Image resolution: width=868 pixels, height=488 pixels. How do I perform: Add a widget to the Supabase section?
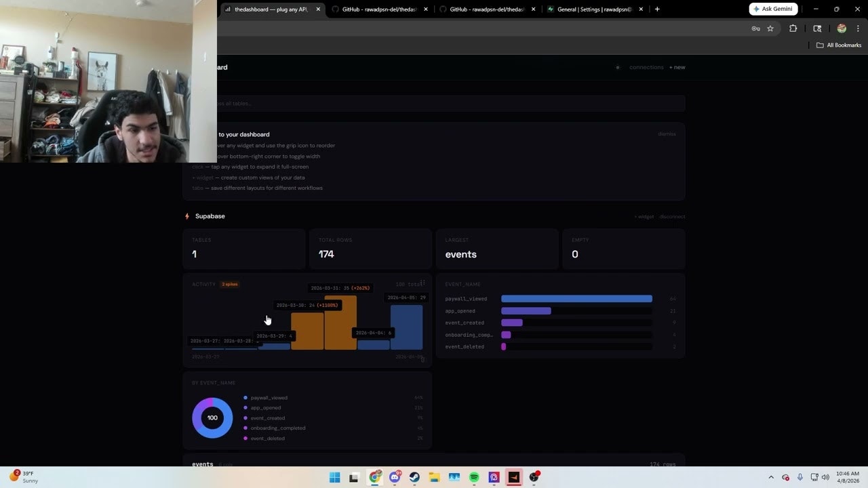644,217
